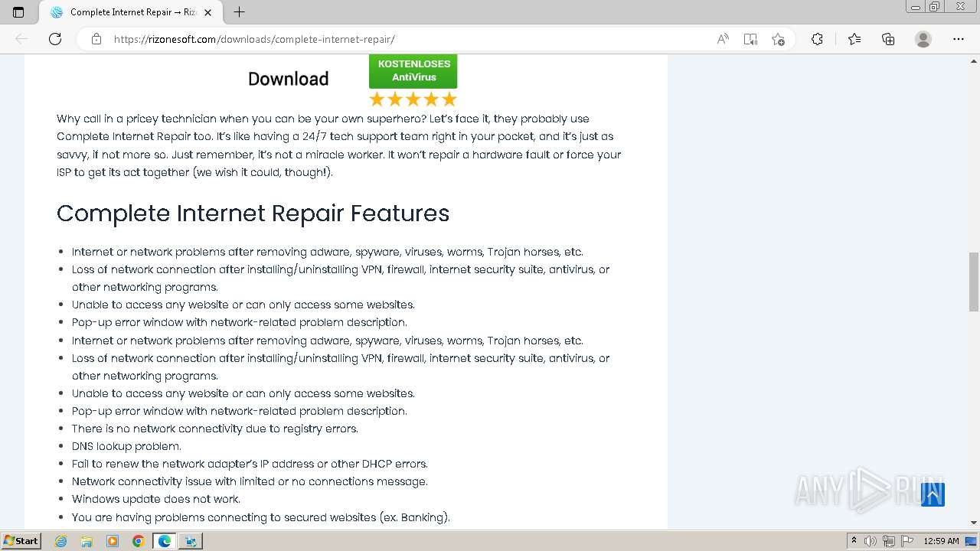The height and width of the screenshot is (551, 980).
Task: Close the Complete Internet Repair tab
Action: (207, 12)
